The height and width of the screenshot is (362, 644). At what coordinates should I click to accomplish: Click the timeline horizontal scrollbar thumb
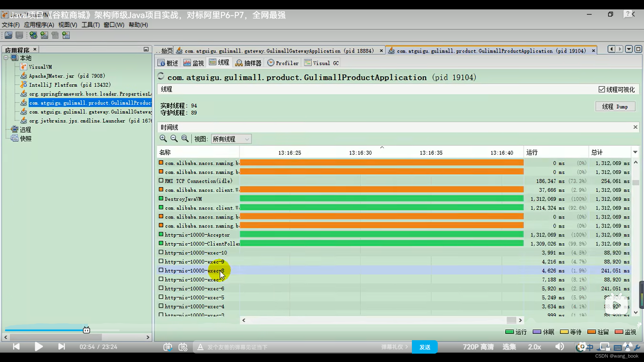pos(511,320)
